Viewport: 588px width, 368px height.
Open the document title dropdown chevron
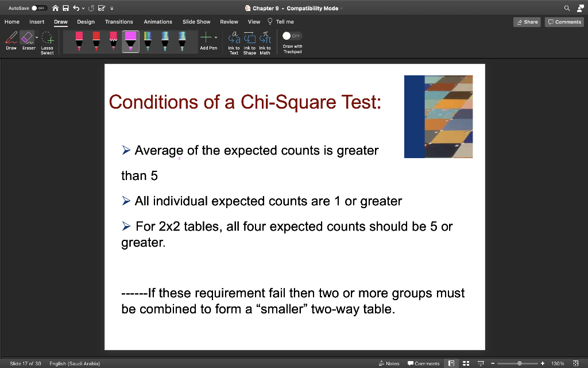341,8
